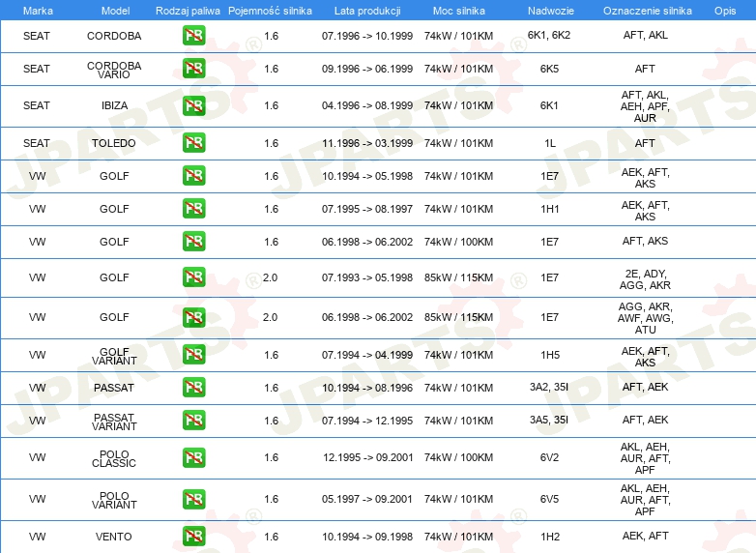Click the petrol icon in the CORDOBA VARIO row

[193, 69]
